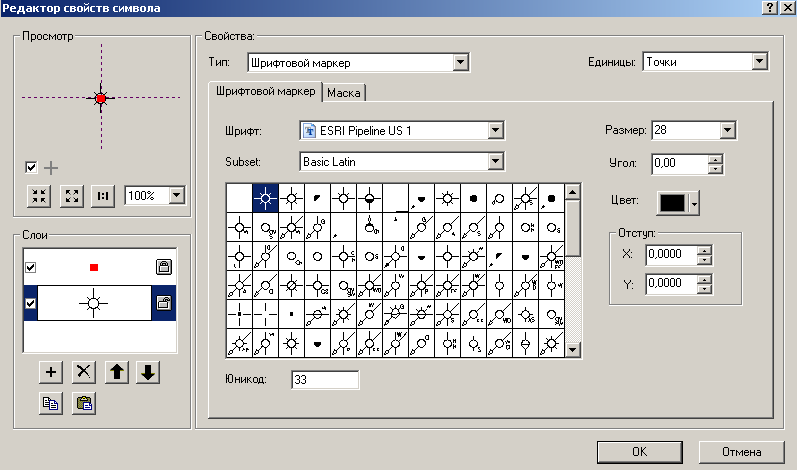
Task: Switch to the Маска tab
Action: click(344, 92)
